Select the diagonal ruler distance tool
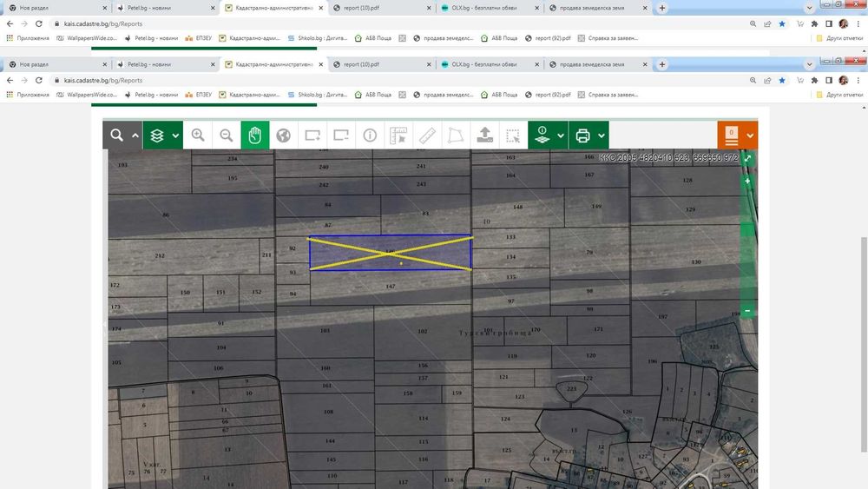 [x=427, y=135]
